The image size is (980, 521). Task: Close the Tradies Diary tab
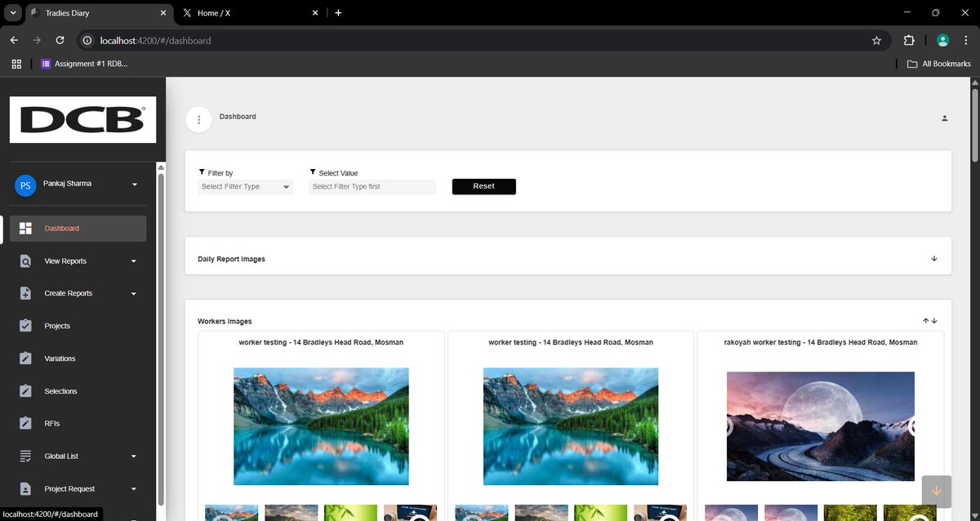click(x=163, y=13)
